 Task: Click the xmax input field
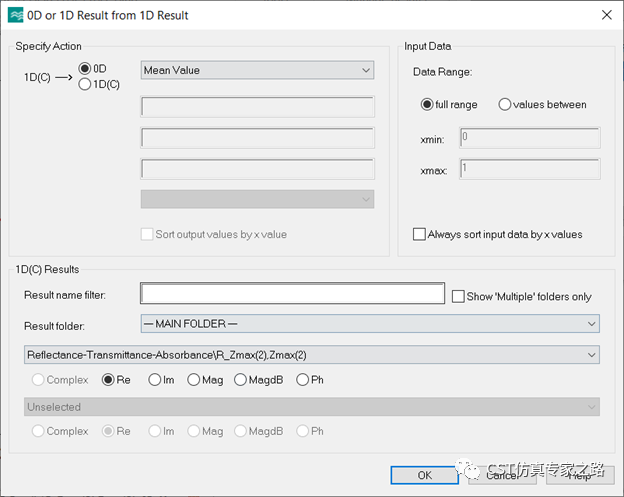(x=530, y=169)
